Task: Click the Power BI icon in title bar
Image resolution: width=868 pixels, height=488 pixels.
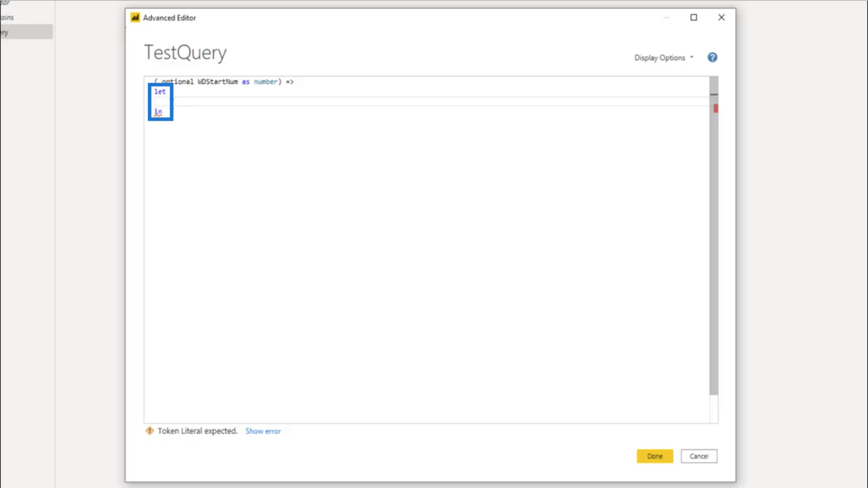Action: coord(135,18)
